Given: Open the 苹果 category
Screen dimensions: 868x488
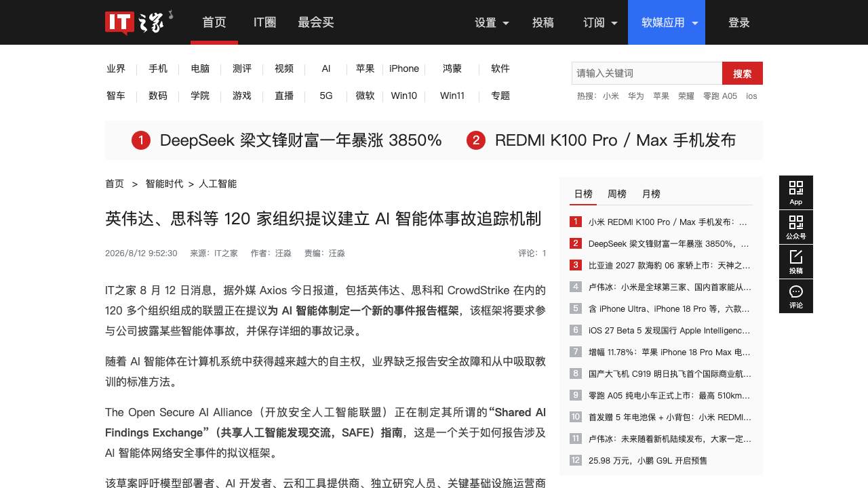Looking at the screenshot, I should (366, 68).
